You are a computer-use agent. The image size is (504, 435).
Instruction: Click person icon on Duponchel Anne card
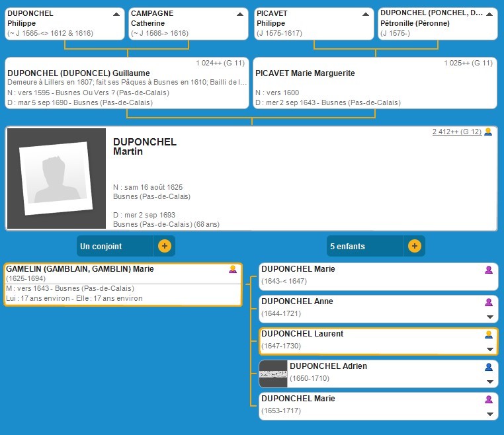(489, 302)
